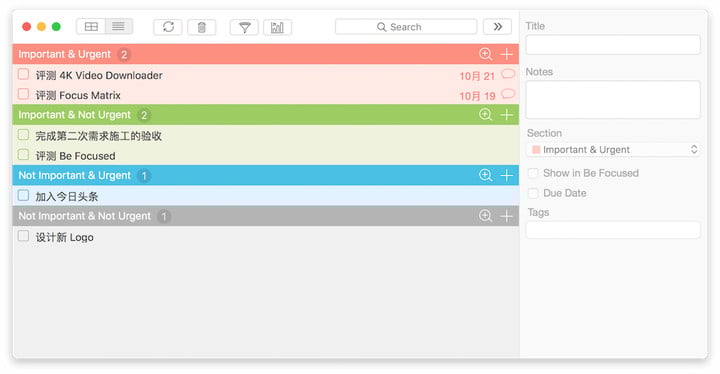
Task: Click the sync refresh icon
Action: pos(168,27)
